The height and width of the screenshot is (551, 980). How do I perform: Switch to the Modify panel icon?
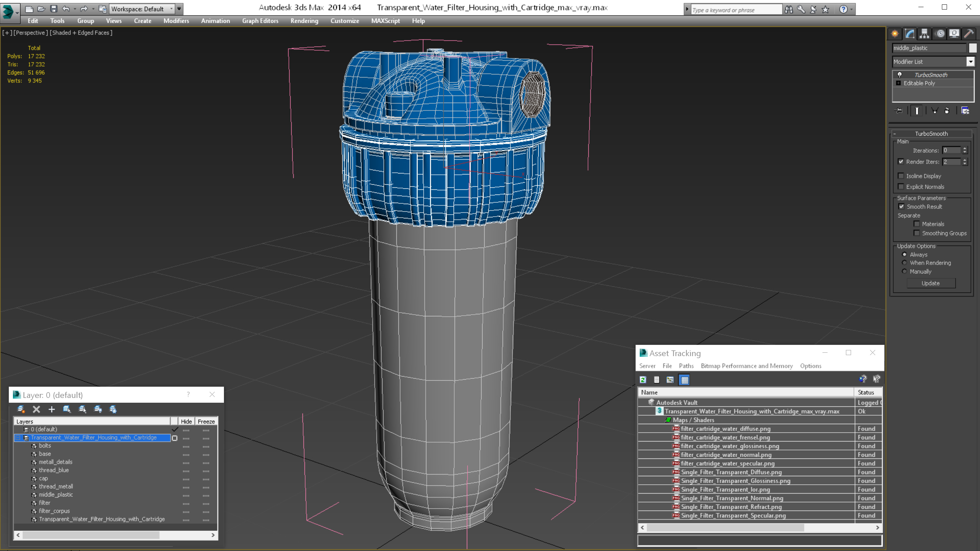coord(910,34)
